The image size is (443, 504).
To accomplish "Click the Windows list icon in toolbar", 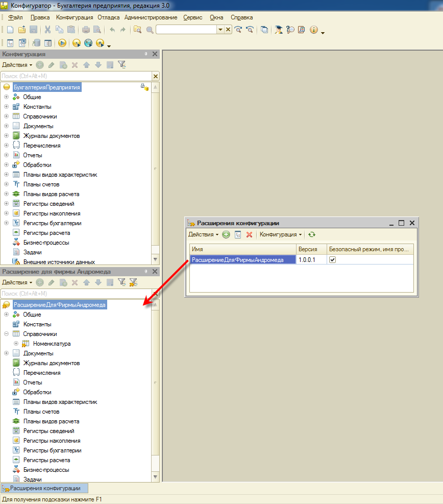I will pos(264,30).
